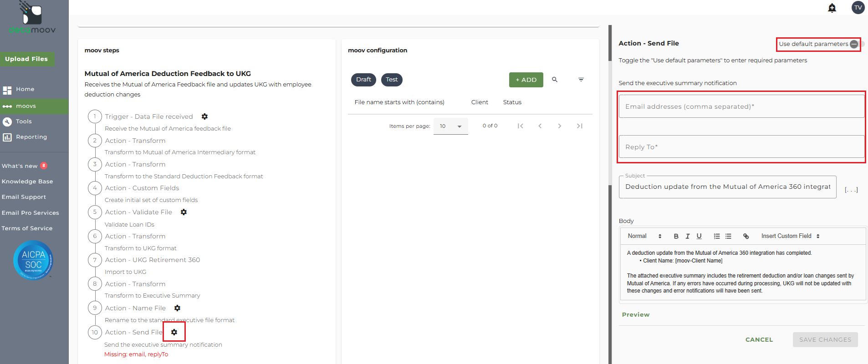Click the SAVE CHANGES button
Screen dimensions: 868x364
point(825,339)
